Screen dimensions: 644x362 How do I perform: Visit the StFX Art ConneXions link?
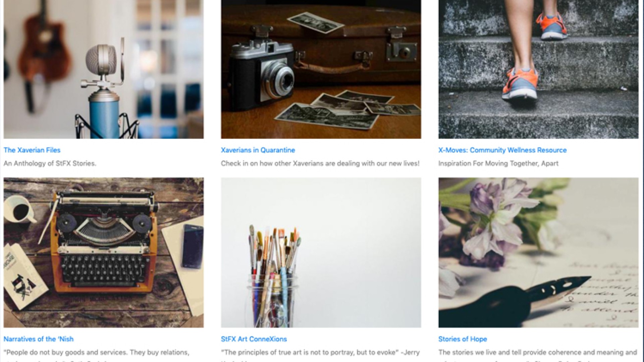(x=254, y=339)
